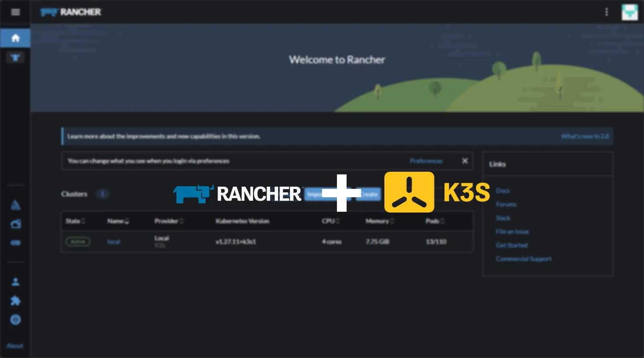644x358 pixels.
Task: Open Extensions puzzle piece icon
Action: tap(15, 301)
